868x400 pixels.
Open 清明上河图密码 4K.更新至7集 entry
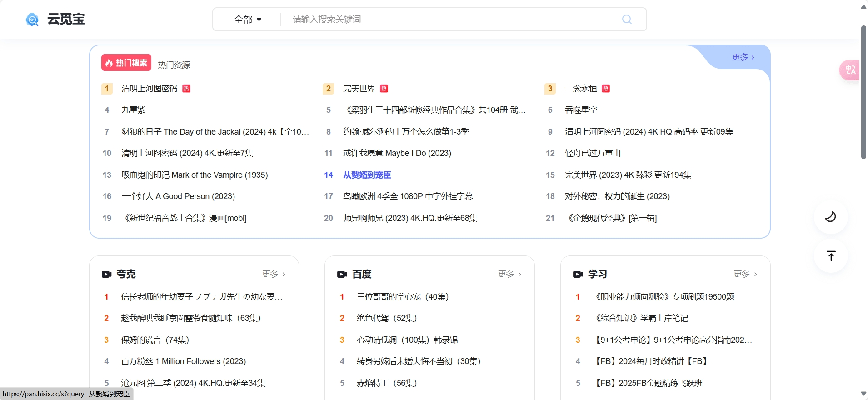187,153
